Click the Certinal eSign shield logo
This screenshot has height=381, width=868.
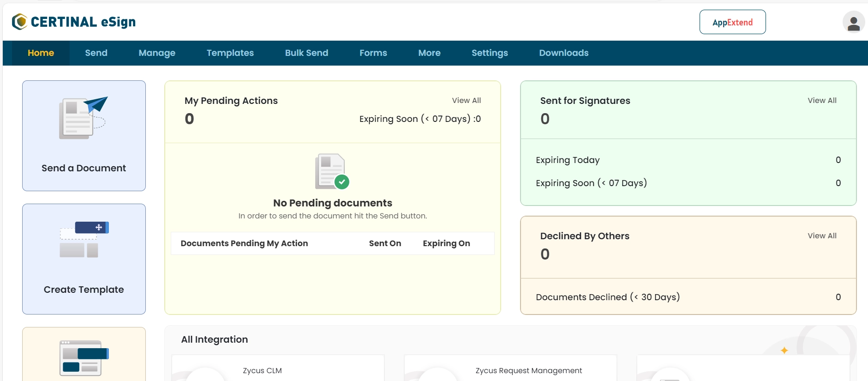(x=19, y=22)
